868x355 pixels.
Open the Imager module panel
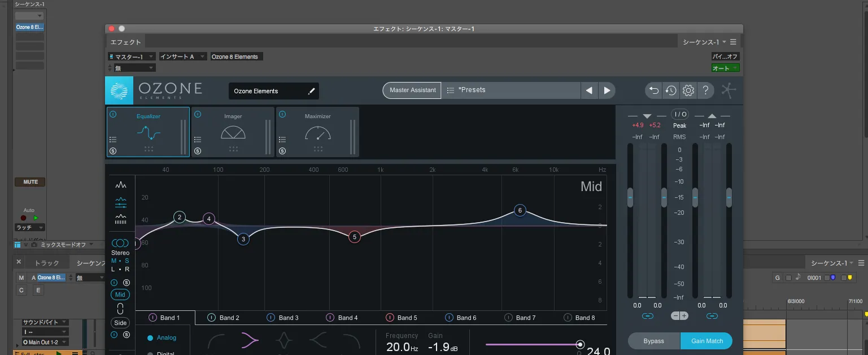[233, 132]
